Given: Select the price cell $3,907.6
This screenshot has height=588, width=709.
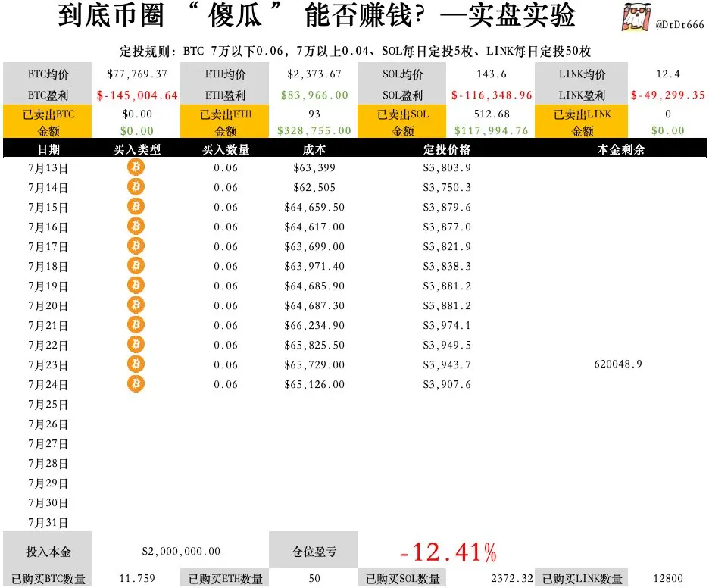Looking at the screenshot, I should [447, 384].
